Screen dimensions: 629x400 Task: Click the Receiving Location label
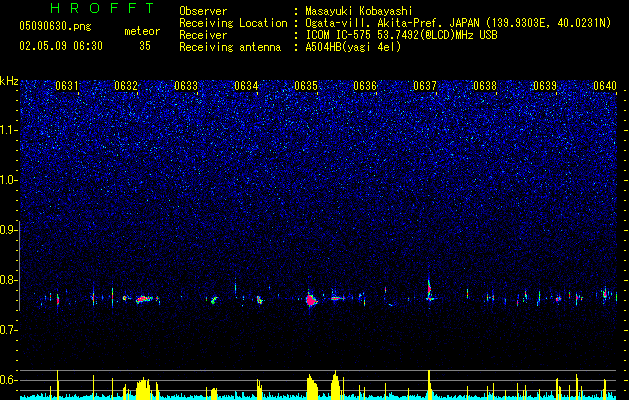(x=233, y=23)
